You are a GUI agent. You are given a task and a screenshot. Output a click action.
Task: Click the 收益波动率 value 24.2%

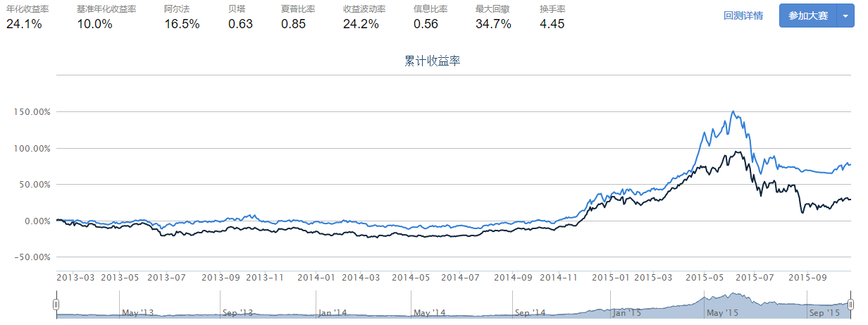point(361,24)
